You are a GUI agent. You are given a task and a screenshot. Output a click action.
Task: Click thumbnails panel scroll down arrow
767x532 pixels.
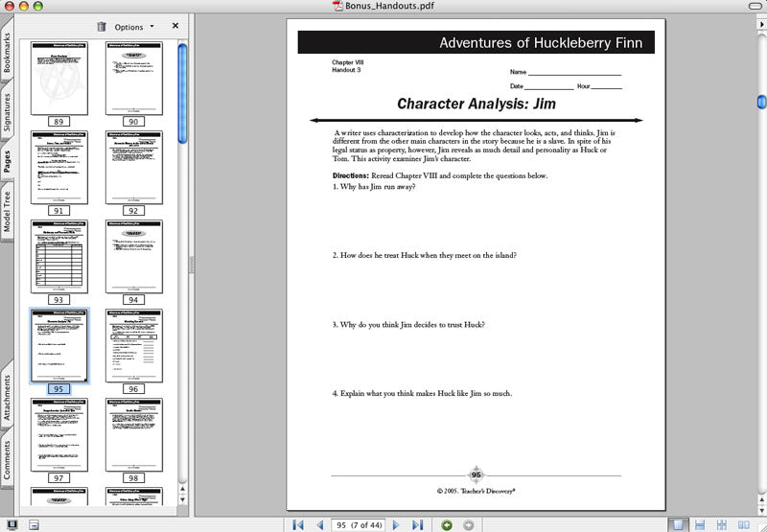click(182, 499)
